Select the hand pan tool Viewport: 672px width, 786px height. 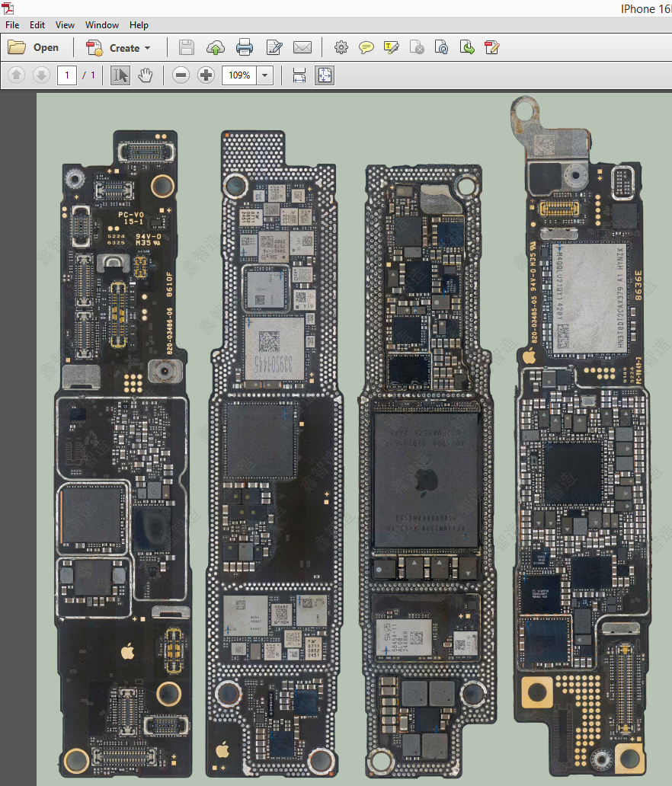click(145, 75)
